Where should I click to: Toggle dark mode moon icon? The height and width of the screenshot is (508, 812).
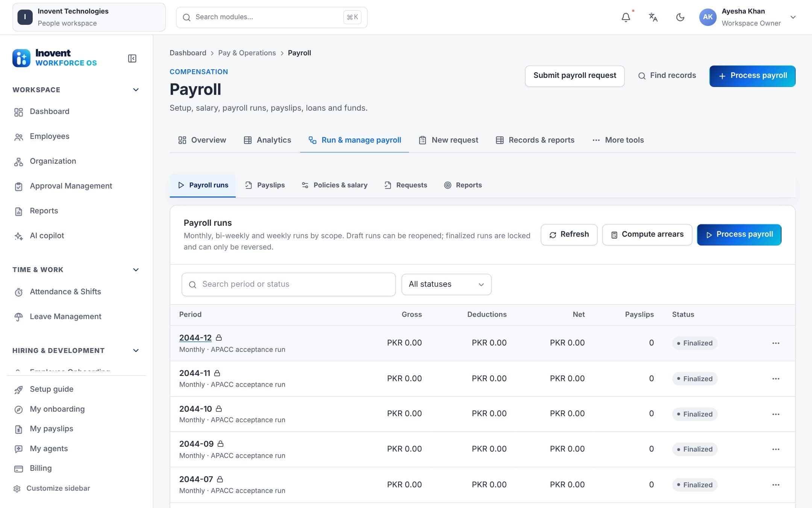coord(680,17)
